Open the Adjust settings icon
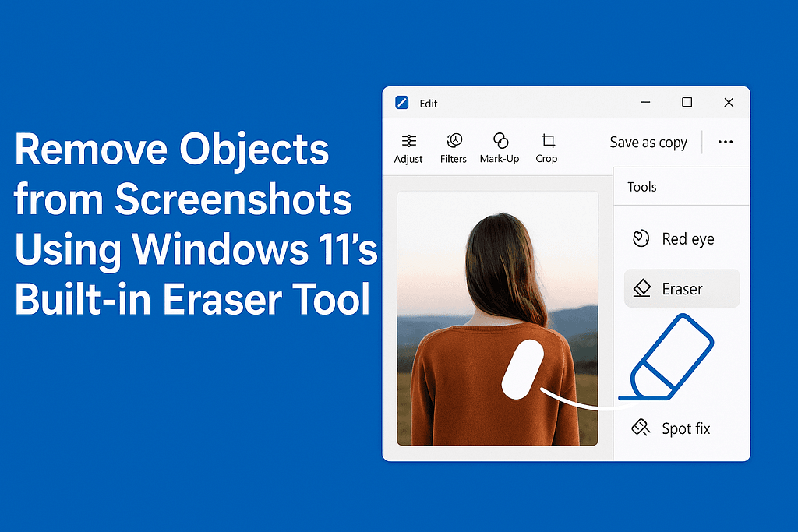Screen dimensions: 798x532 (408, 148)
